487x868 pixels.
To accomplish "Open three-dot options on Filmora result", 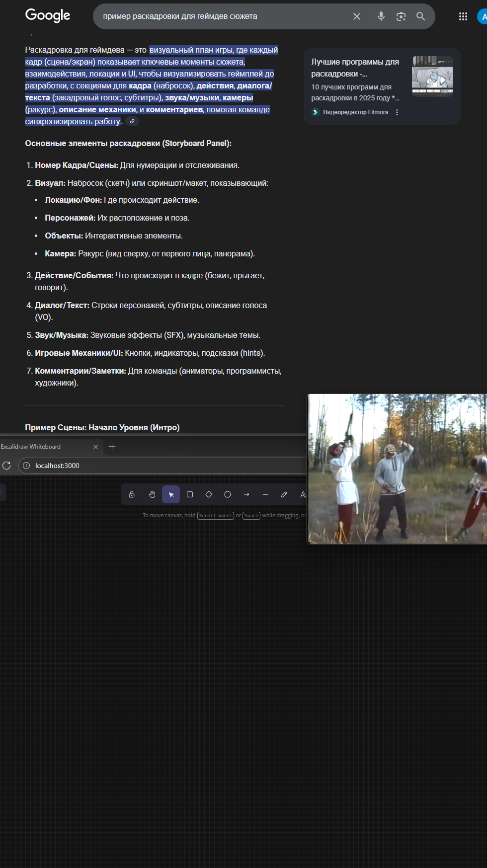I will (397, 112).
